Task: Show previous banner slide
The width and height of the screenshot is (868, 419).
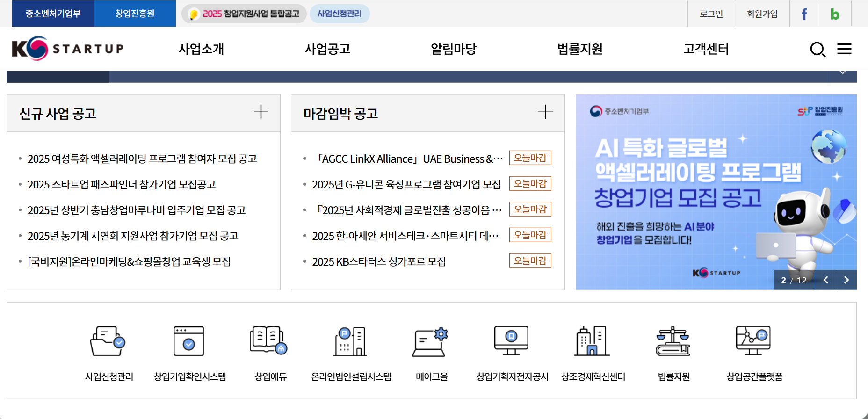Action: (x=825, y=280)
